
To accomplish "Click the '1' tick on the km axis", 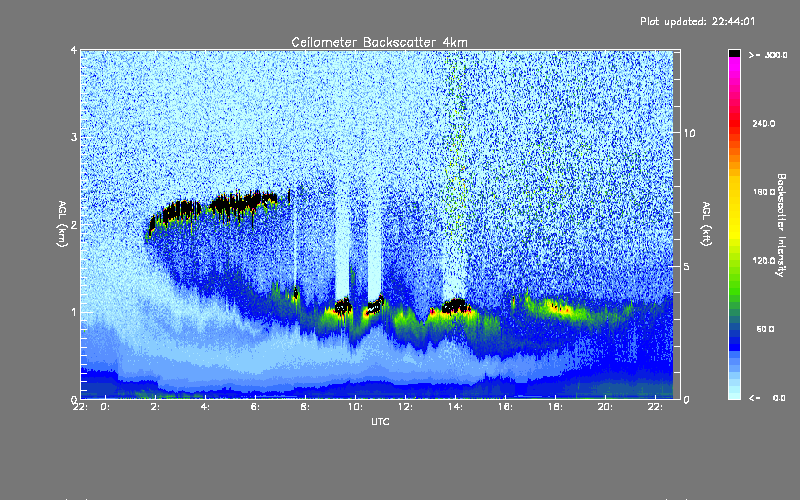I will coord(74,312).
